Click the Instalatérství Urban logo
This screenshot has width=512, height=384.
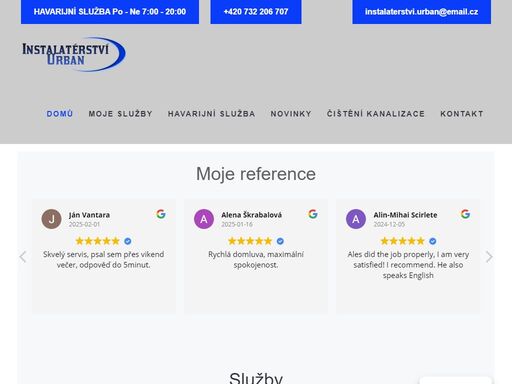click(73, 54)
